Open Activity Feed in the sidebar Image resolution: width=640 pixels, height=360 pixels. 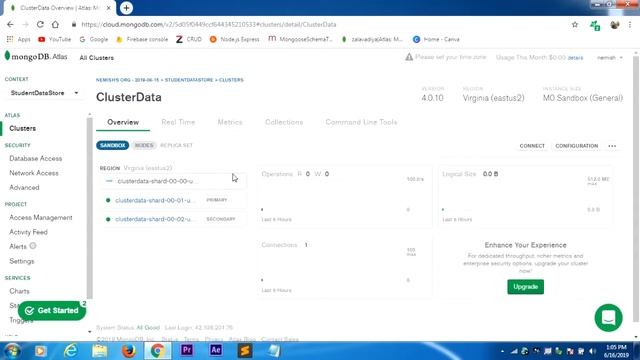pos(28,232)
